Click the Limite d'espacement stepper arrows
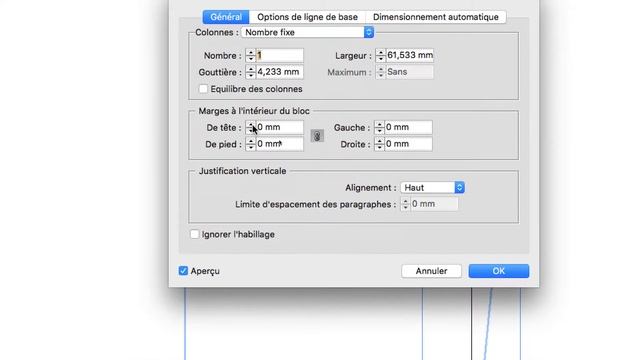The width and height of the screenshot is (640, 360). (x=405, y=204)
